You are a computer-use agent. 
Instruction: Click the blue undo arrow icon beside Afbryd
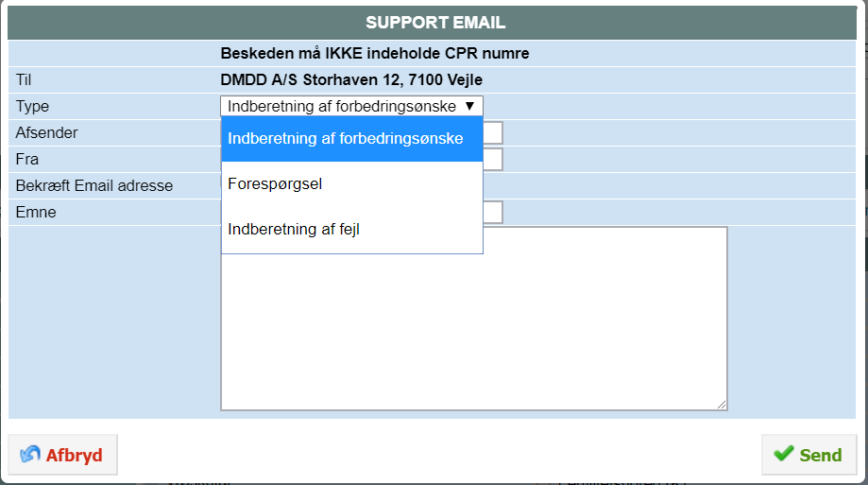[30, 454]
